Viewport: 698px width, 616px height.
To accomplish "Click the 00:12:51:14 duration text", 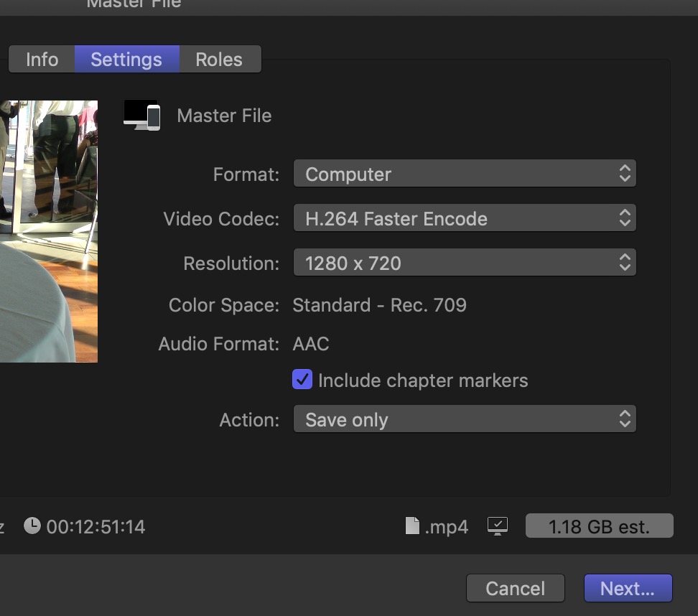I will [x=96, y=527].
